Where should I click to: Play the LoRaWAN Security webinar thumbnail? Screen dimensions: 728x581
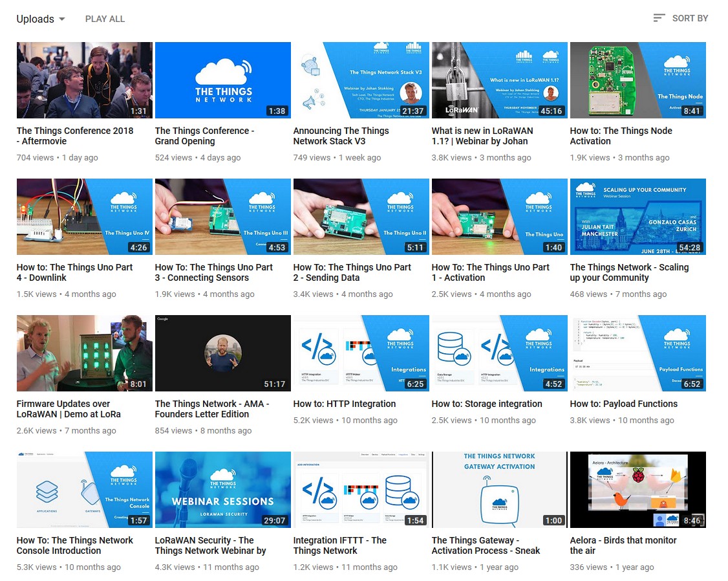coord(223,490)
